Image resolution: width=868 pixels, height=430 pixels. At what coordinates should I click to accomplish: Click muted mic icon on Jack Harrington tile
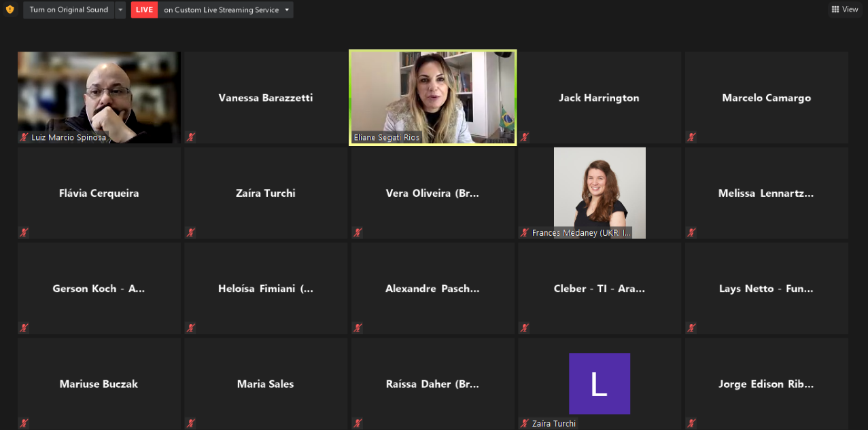pyautogui.click(x=525, y=137)
